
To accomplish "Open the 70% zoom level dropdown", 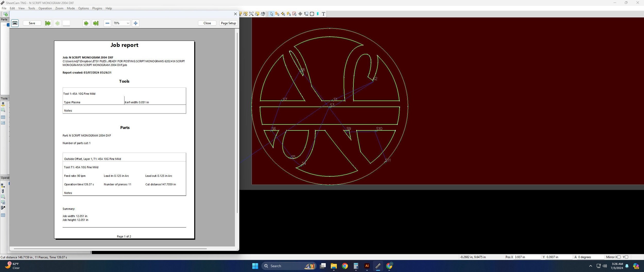I will pyautogui.click(x=121, y=23).
